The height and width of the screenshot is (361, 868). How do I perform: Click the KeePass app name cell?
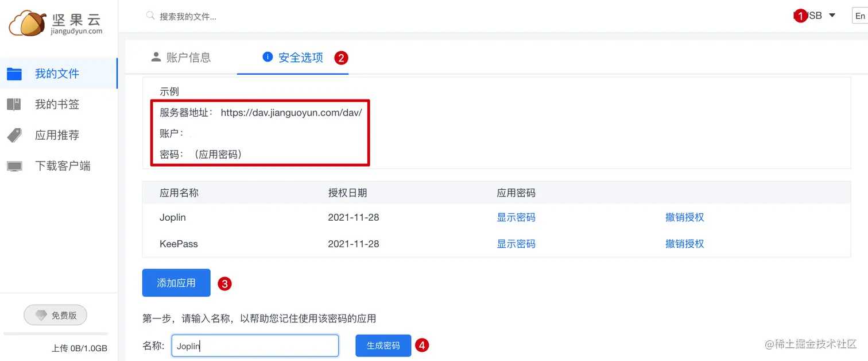tap(179, 244)
